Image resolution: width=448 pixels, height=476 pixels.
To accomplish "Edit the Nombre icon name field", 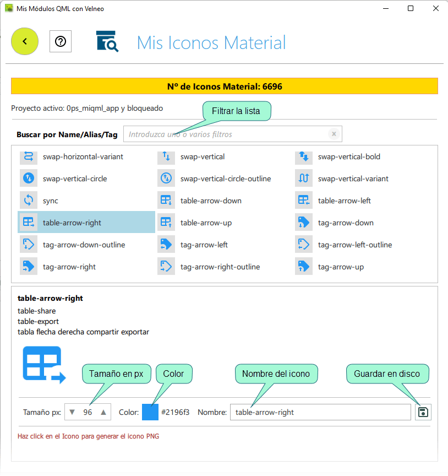I will pyautogui.click(x=320, y=412).
